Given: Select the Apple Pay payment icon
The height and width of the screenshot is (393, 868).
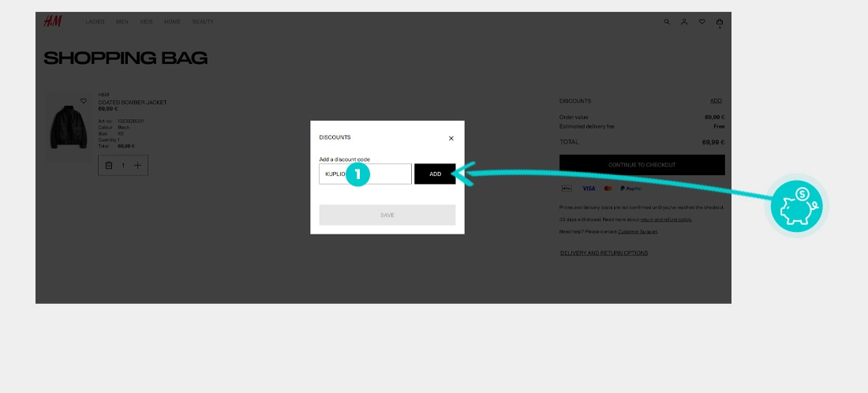Looking at the screenshot, I should click(567, 189).
